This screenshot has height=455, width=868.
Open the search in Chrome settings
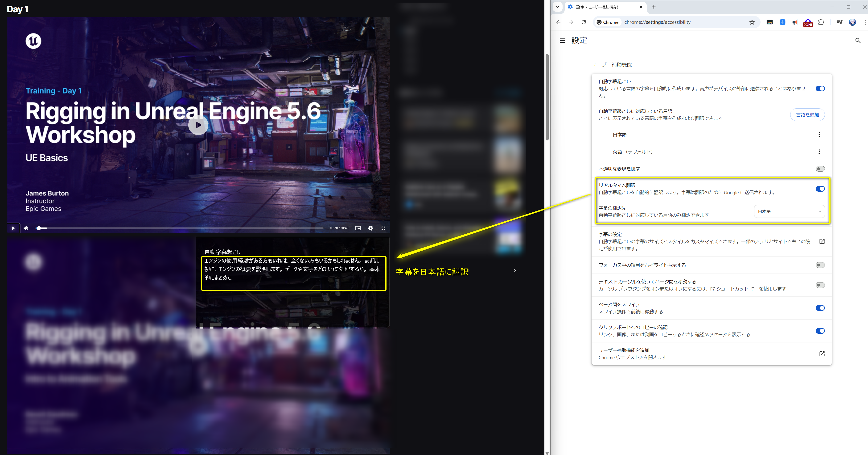click(x=858, y=41)
